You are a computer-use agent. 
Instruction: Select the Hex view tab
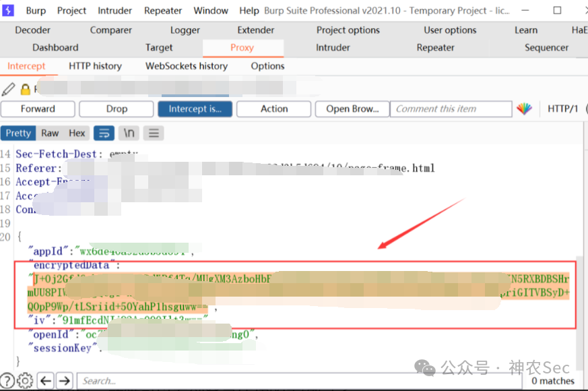point(77,133)
